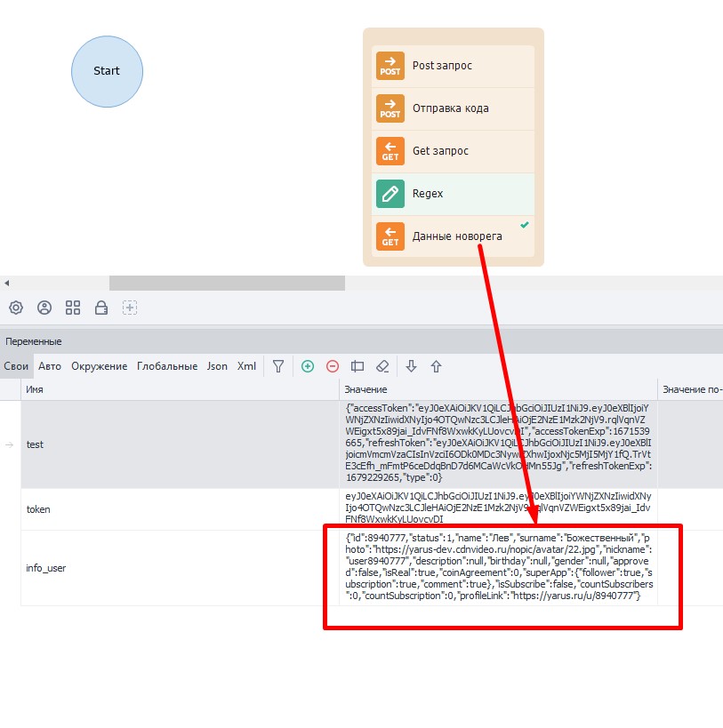Click the Значение column header

click(x=498, y=389)
